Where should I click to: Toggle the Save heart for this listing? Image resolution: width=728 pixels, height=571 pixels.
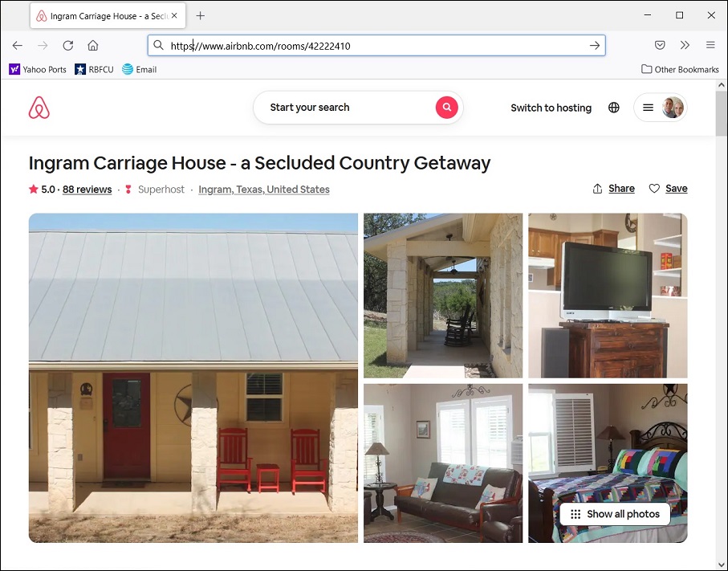coord(669,189)
